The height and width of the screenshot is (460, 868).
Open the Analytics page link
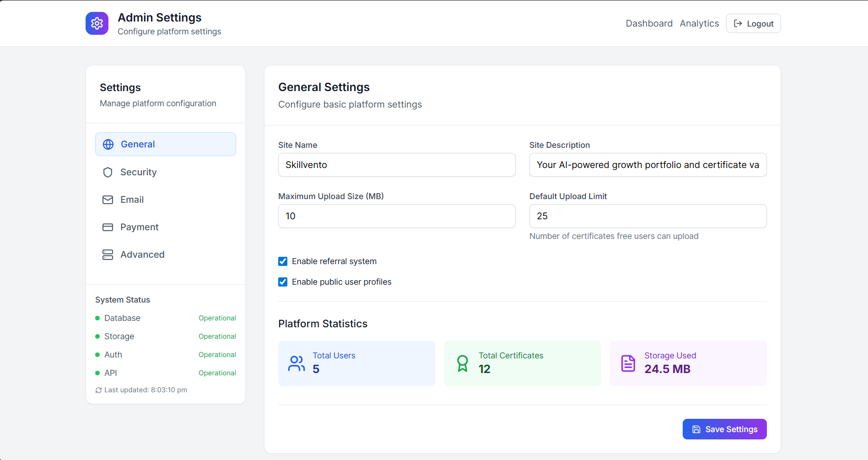tap(699, 23)
